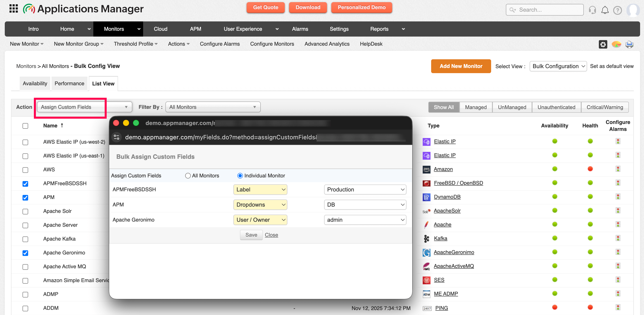Open the admin value dropdown
The height and width of the screenshot is (315, 644).
pyautogui.click(x=365, y=220)
